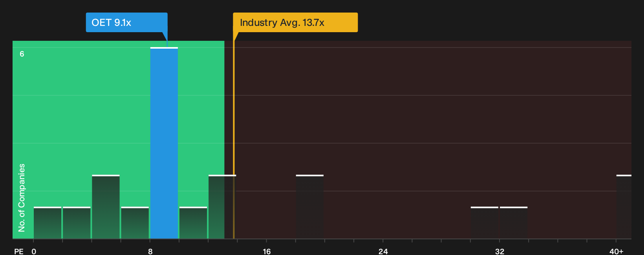Image resolution: width=644 pixels, height=255 pixels.
Task: Select the bar just right of PE 32
Action: coord(514,222)
